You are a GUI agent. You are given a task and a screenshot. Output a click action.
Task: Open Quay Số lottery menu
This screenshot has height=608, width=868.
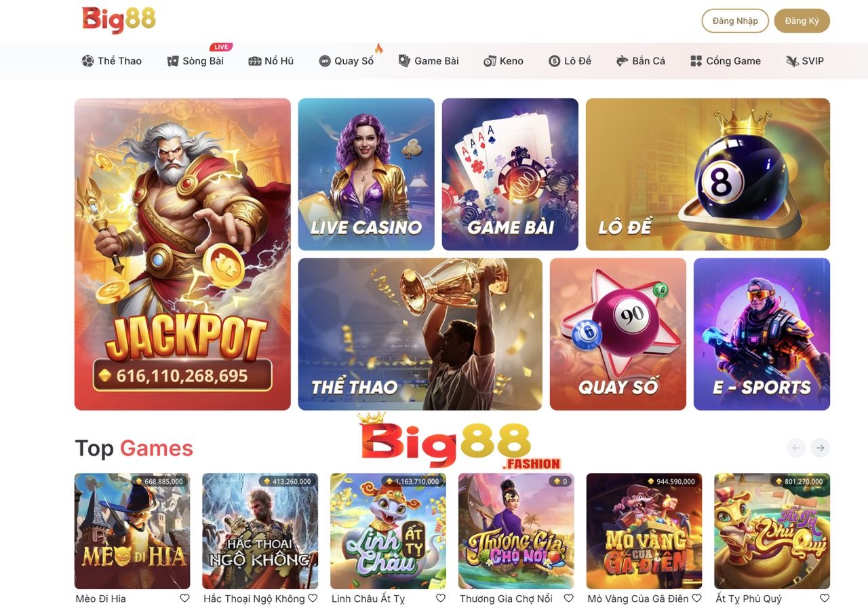(x=347, y=61)
